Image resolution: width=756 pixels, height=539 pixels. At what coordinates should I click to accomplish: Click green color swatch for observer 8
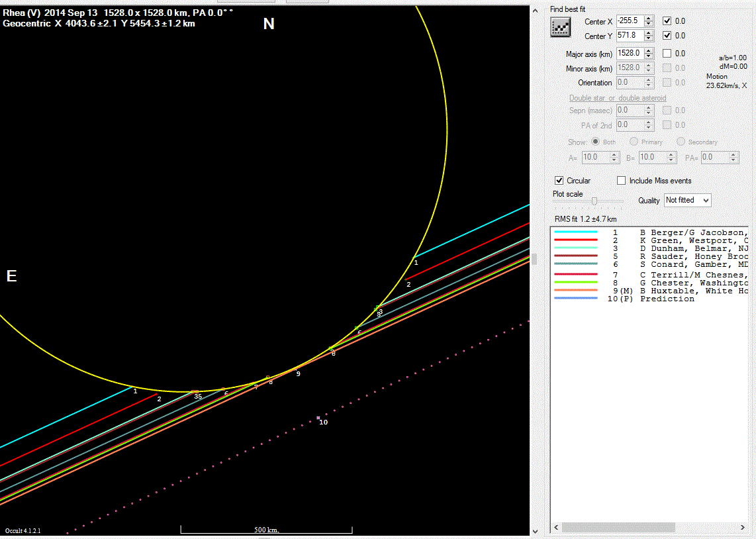pos(576,283)
